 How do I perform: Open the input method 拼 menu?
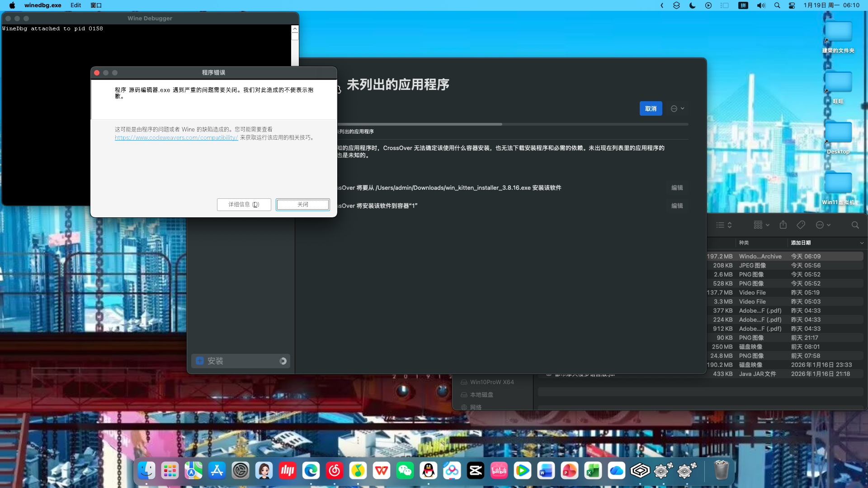pos(743,5)
